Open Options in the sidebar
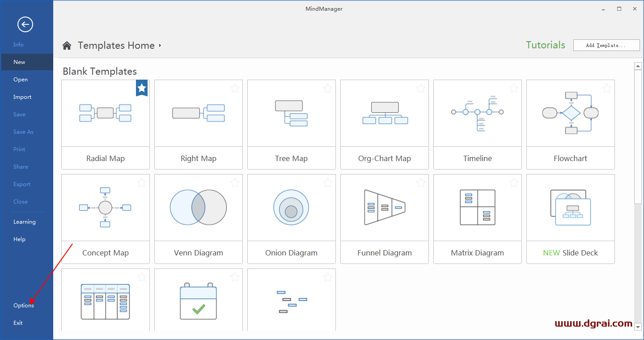Viewport: 644px width, 340px height. [24, 306]
